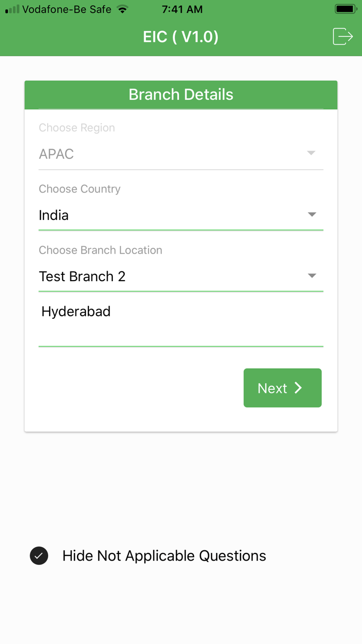
Task: Tap the Branch Details header bar
Action: (x=181, y=95)
